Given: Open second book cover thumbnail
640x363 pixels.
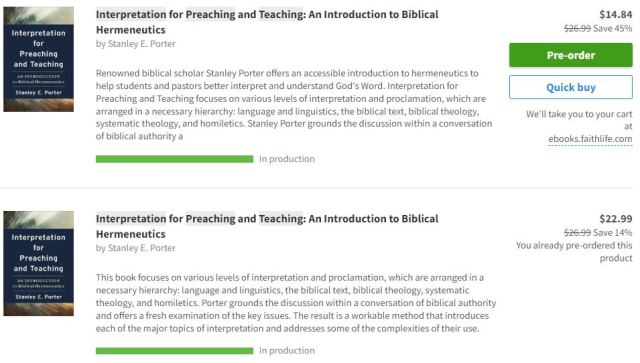Looking at the screenshot, I should tap(39, 263).
